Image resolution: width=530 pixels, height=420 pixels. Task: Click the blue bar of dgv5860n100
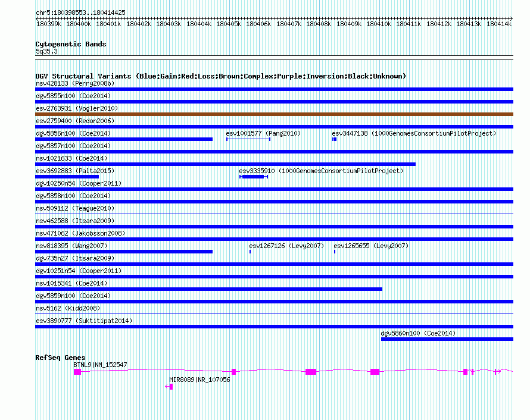pos(447,339)
